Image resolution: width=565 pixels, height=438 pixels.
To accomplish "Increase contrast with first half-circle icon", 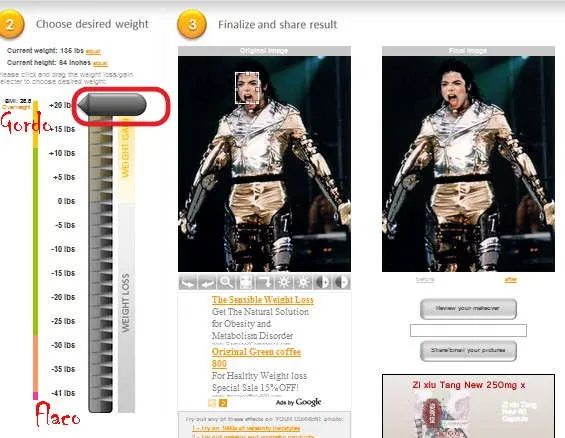I will pos(322,282).
